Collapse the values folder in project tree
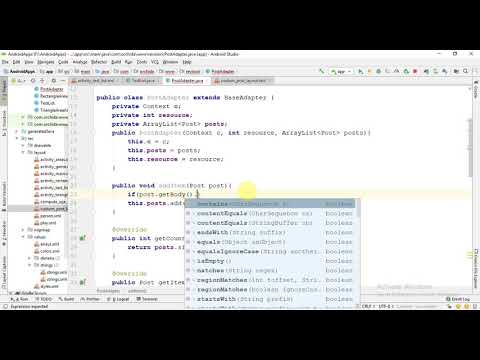Image resolution: width=480 pixels, height=360 pixels. 23,237
